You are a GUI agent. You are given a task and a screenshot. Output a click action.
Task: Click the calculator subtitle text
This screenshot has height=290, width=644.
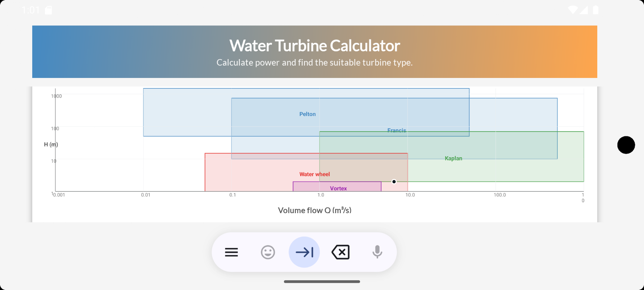pyautogui.click(x=315, y=63)
